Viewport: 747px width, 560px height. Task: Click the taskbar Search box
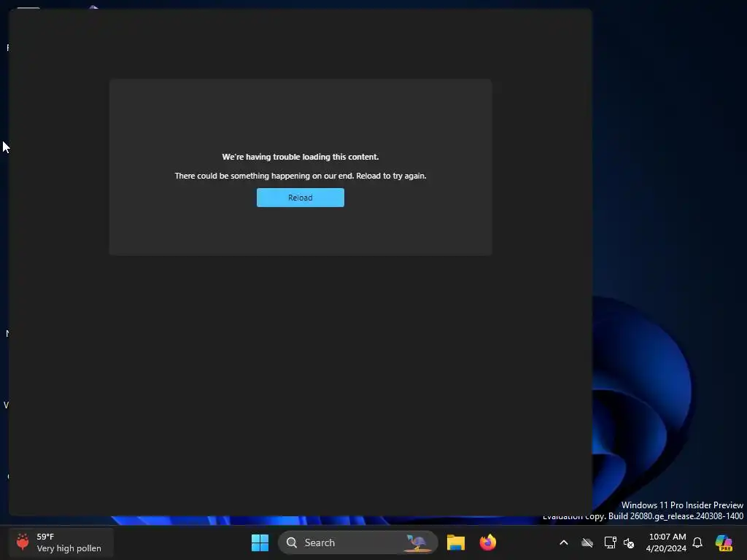(357, 542)
